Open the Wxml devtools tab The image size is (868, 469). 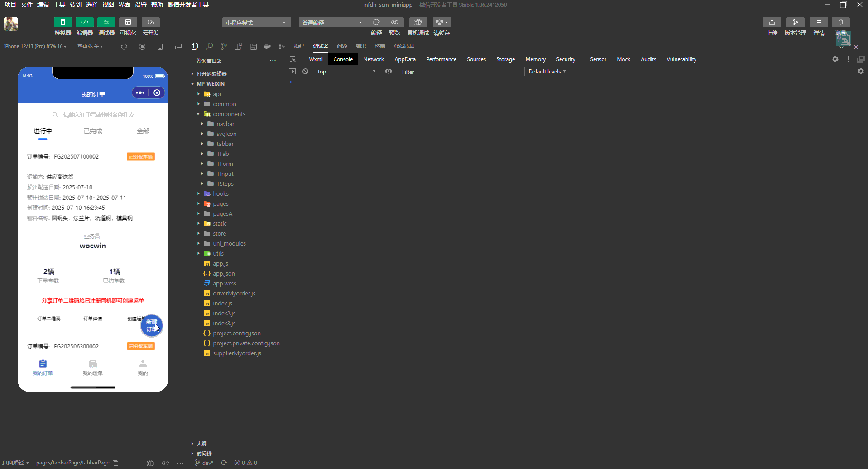(x=316, y=59)
